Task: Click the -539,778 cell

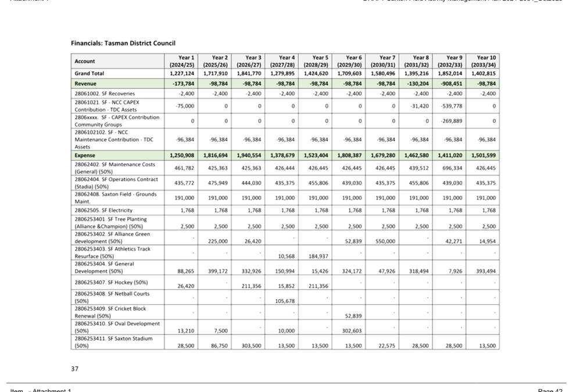Action: 452,106
